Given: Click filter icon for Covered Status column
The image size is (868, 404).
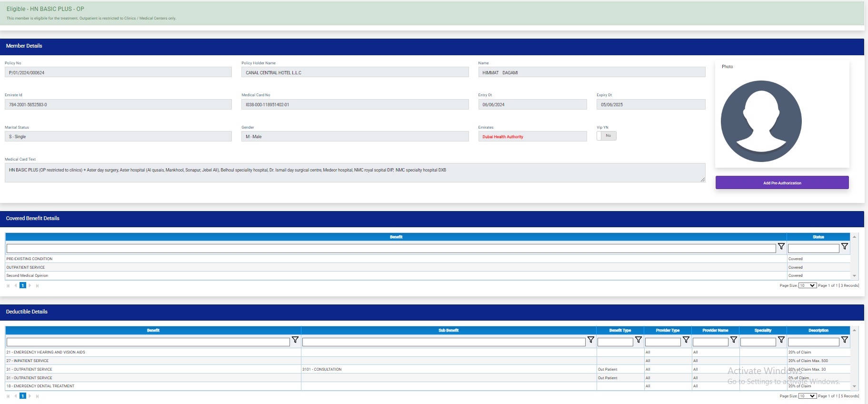Looking at the screenshot, I should (x=844, y=247).
